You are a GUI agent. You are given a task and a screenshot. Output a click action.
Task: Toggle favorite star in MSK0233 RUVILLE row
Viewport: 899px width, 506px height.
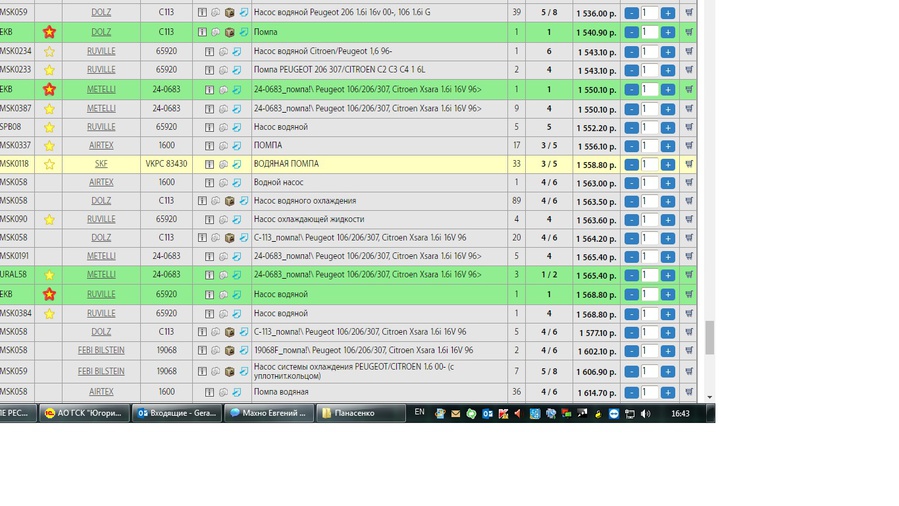(x=49, y=70)
